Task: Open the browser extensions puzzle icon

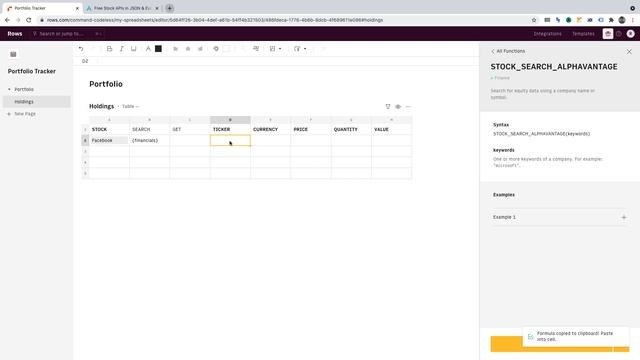Action: click(x=611, y=20)
